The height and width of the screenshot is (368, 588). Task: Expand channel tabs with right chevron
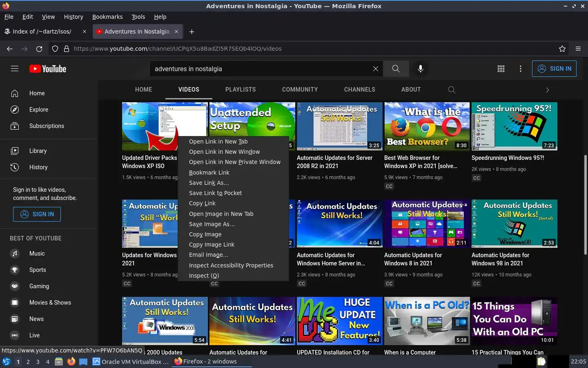(x=548, y=90)
